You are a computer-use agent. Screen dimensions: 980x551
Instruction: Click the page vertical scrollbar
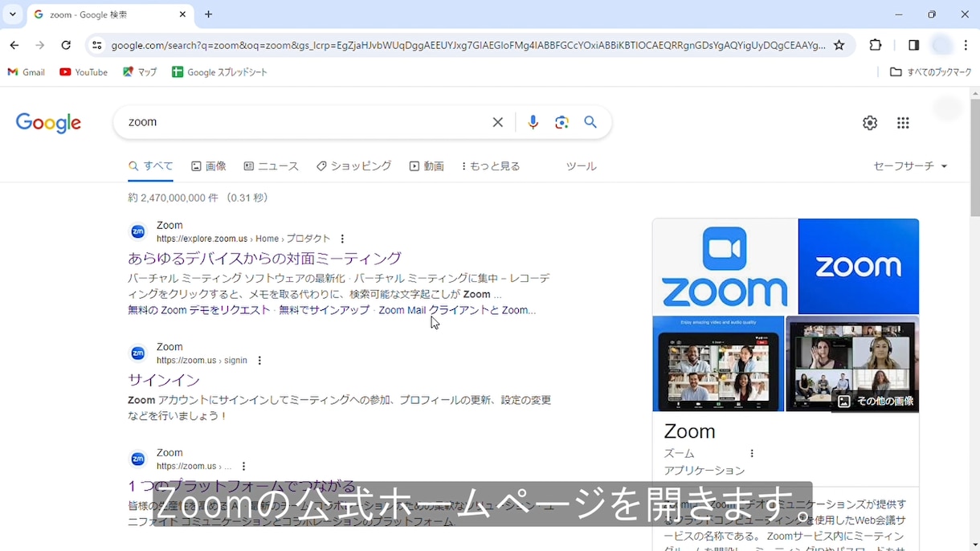coord(975,158)
